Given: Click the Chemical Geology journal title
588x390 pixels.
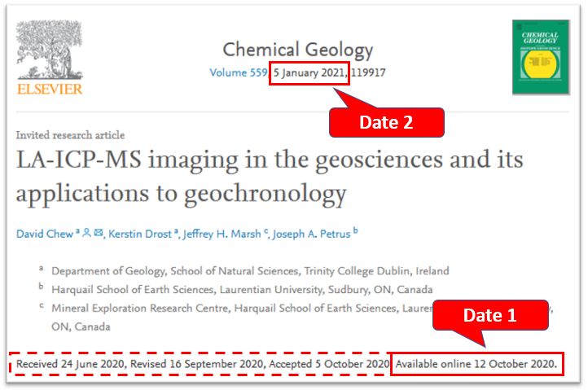Looking at the screenshot, I should [x=297, y=50].
